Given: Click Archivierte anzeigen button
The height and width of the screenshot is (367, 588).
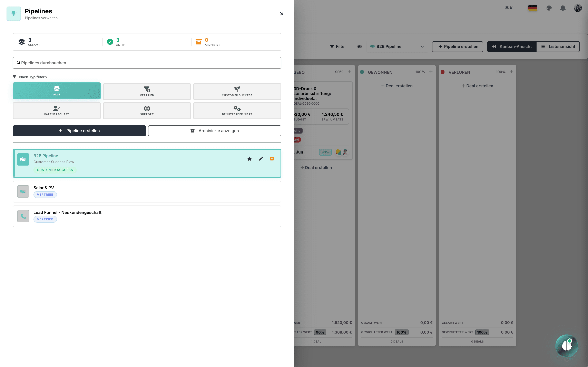Looking at the screenshot, I should [214, 130].
